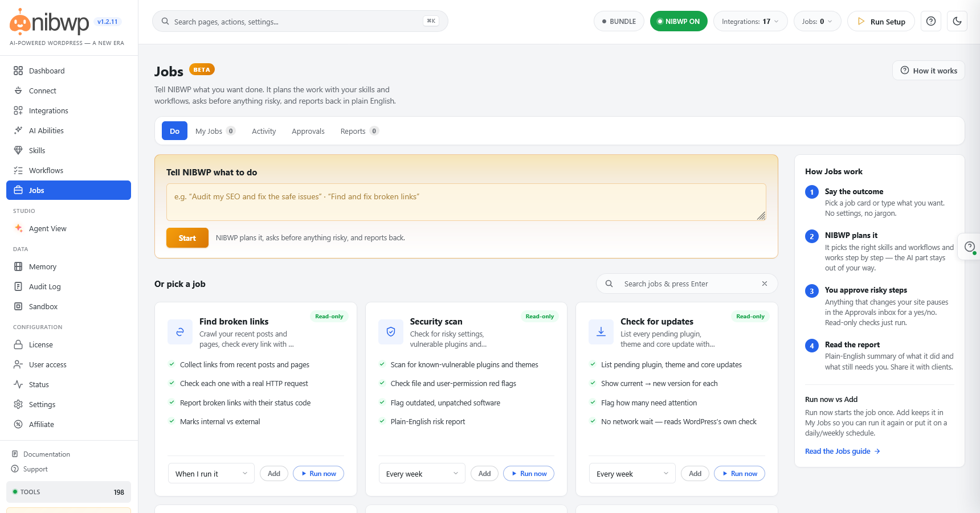Image resolution: width=980 pixels, height=513 pixels.
Task: Open the Settings gear icon
Action: coord(18,404)
